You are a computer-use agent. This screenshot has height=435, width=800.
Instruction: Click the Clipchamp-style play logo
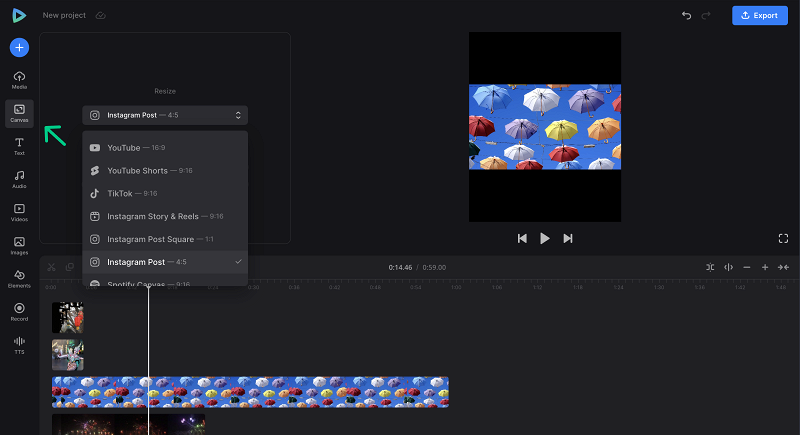click(x=19, y=15)
